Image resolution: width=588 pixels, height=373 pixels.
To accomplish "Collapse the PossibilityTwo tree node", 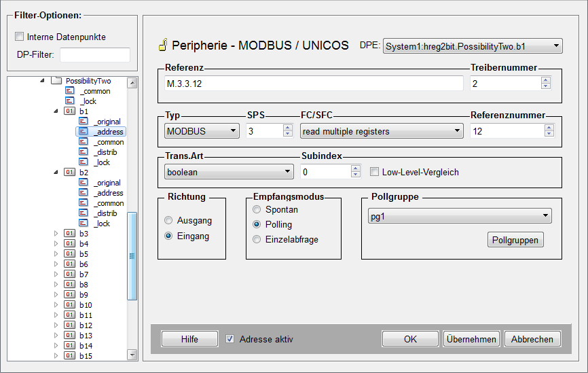I will coord(42,80).
